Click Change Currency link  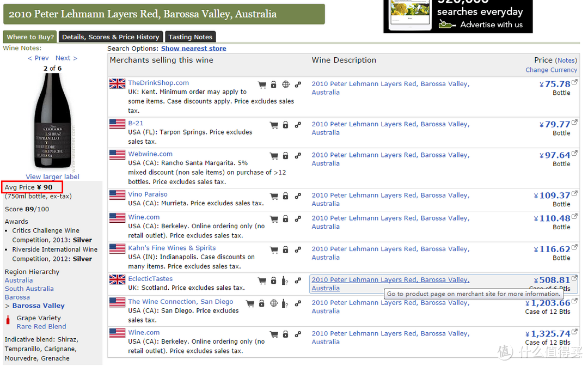tap(551, 70)
